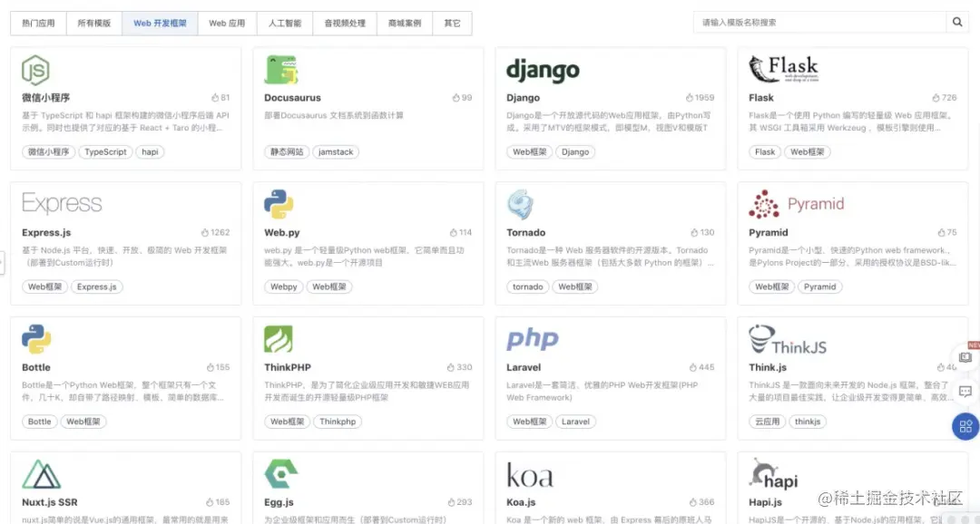Click the Django tag pill
The height and width of the screenshot is (524, 980).
point(575,151)
